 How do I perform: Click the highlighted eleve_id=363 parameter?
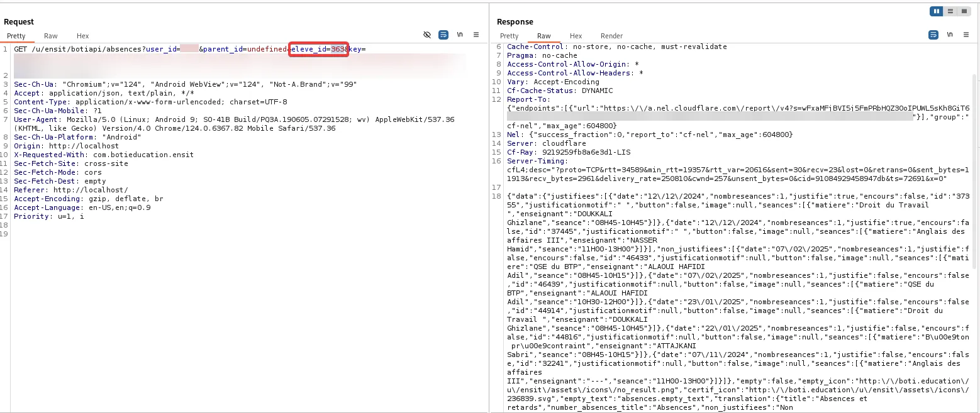pos(319,49)
